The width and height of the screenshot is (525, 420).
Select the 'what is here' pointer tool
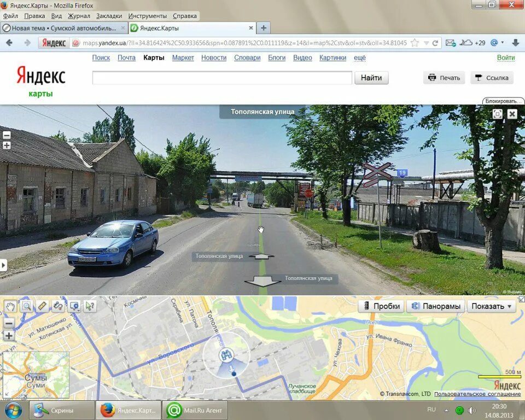[x=90, y=306]
